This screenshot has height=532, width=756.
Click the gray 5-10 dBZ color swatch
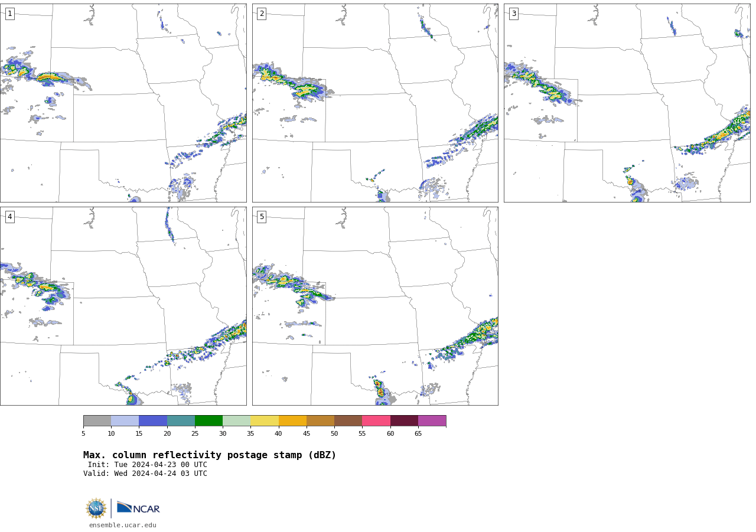[x=97, y=421]
